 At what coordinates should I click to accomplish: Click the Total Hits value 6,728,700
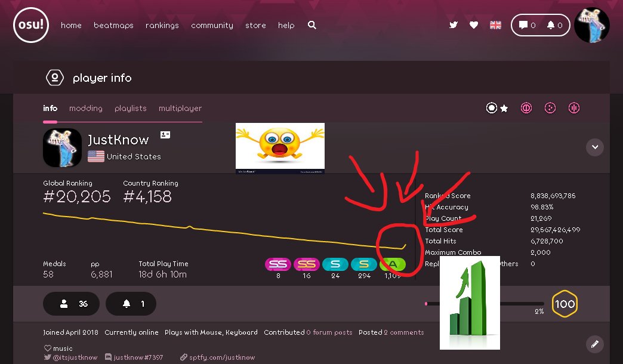click(x=547, y=241)
